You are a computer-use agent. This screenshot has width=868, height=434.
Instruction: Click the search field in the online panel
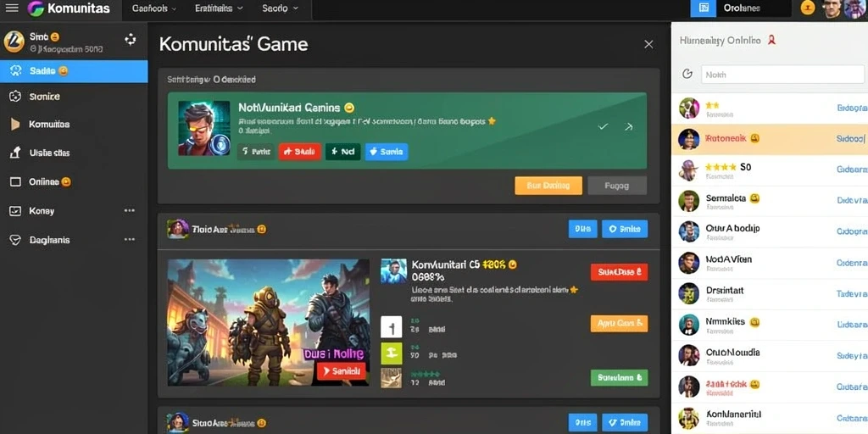(x=782, y=75)
